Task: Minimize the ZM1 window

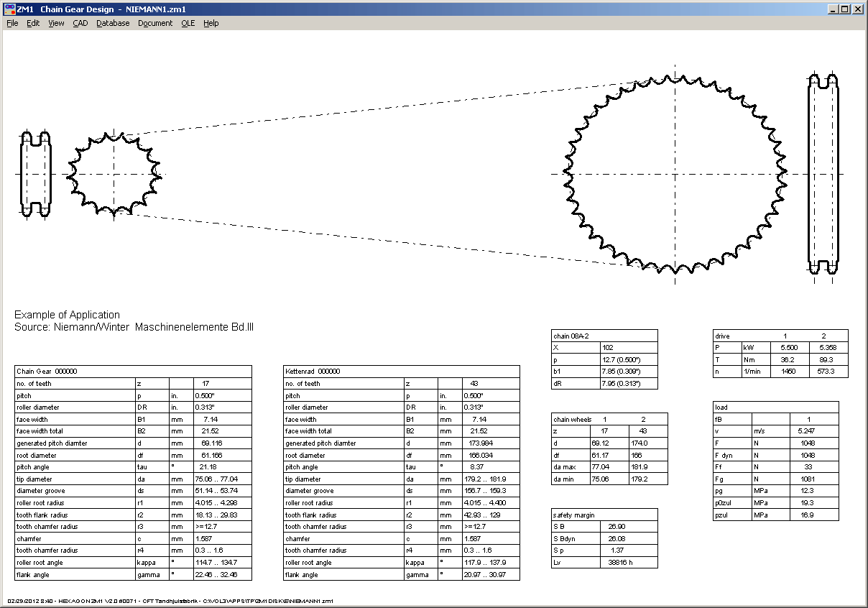Action: click(833, 9)
